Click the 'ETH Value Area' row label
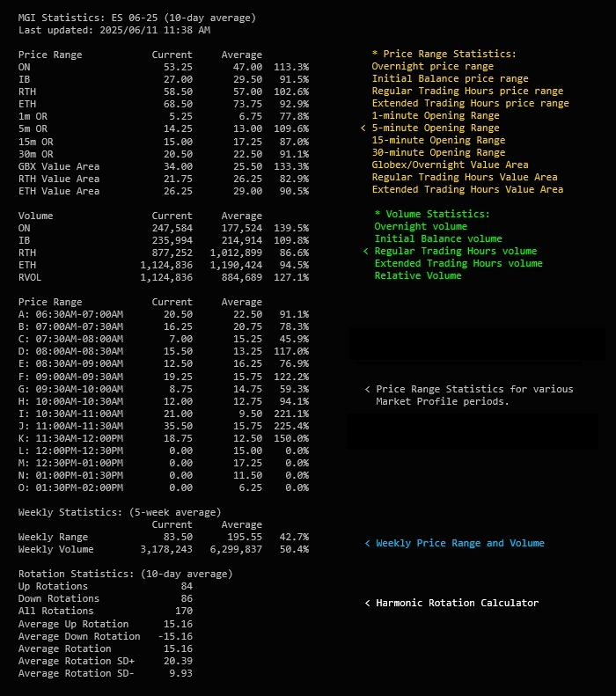 coord(59,191)
